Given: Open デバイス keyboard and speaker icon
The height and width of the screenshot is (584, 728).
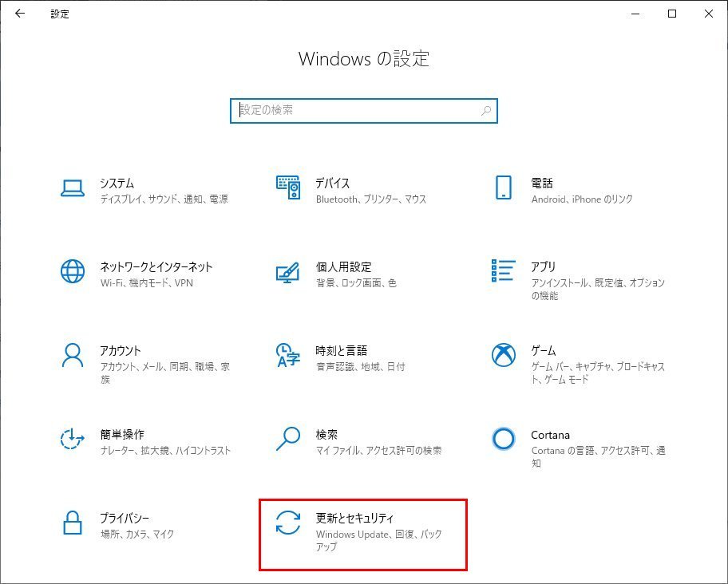Looking at the screenshot, I should coord(287,187).
